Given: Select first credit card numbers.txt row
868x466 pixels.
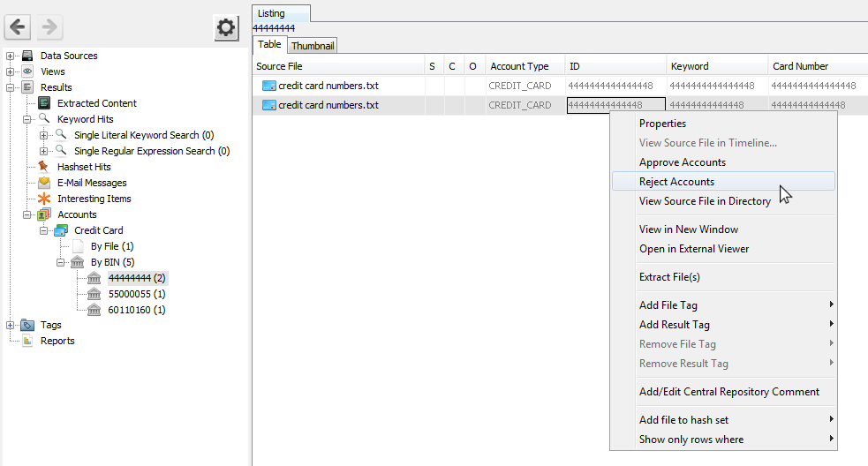Looking at the screenshot, I should click(328, 86).
